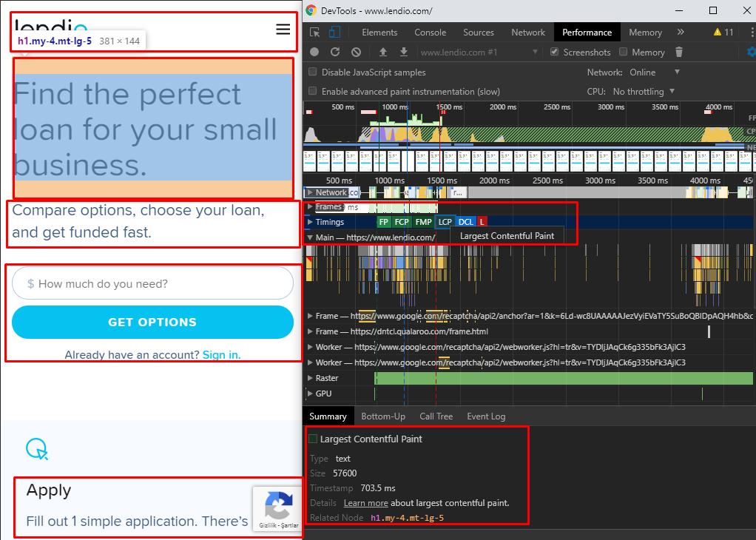Toggle the device toolbar icon

[334, 33]
